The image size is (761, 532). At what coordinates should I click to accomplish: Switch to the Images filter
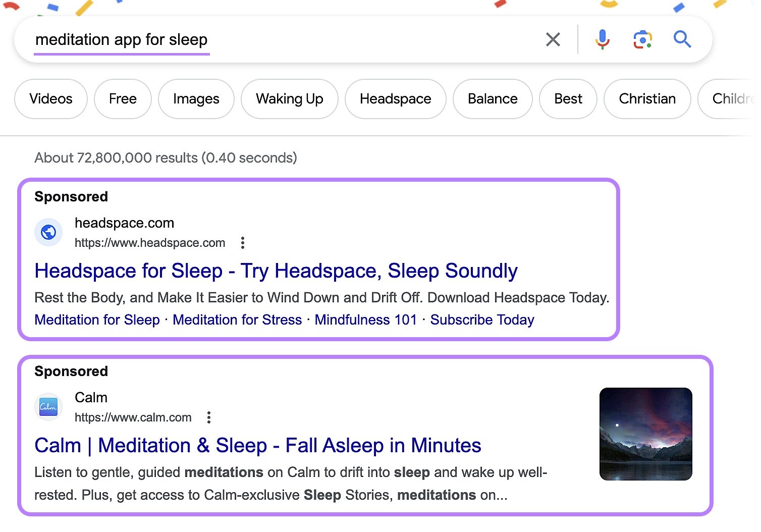(196, 99)
